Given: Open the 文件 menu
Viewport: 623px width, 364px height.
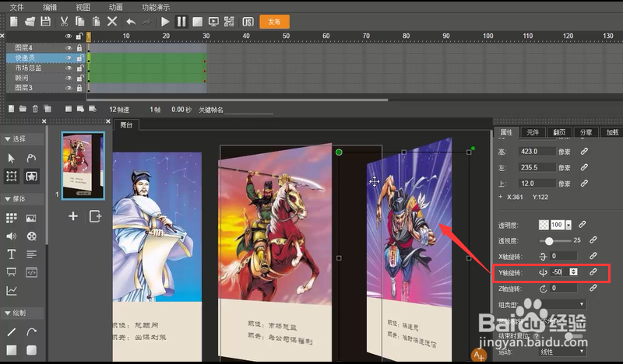Looking at the screenshot, I should pos(16,7).
